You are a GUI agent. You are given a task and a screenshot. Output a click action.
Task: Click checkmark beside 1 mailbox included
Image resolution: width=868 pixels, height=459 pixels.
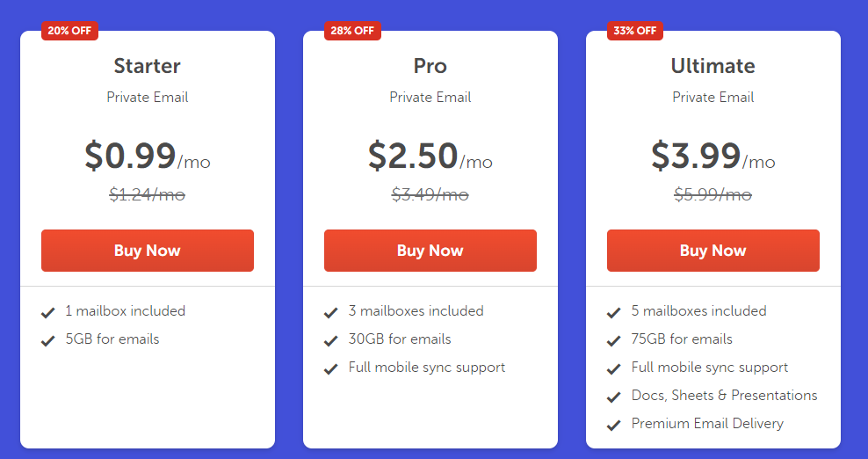(x=48, y=312)
